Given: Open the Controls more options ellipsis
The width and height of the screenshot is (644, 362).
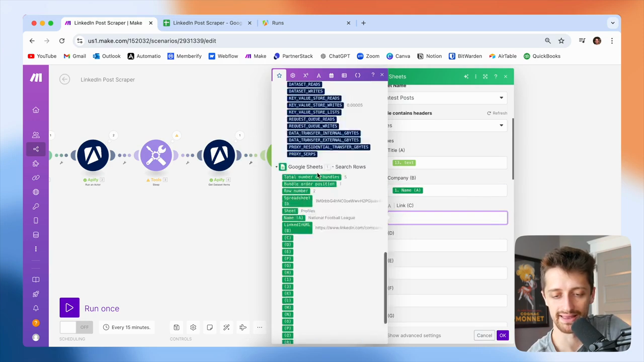Looking at the screenshot, I should pyautogui.click(x=260, y=327).
